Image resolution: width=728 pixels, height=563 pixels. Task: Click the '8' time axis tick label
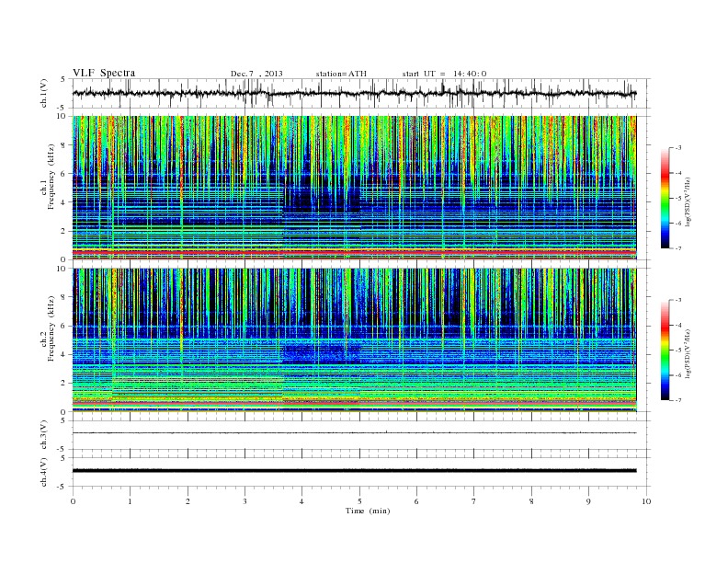click(x=531, y=501)
